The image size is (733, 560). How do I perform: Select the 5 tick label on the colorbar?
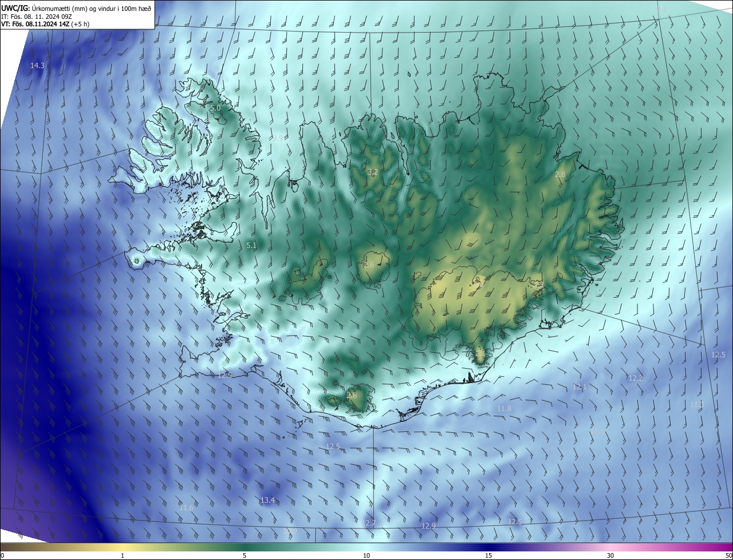245,556
